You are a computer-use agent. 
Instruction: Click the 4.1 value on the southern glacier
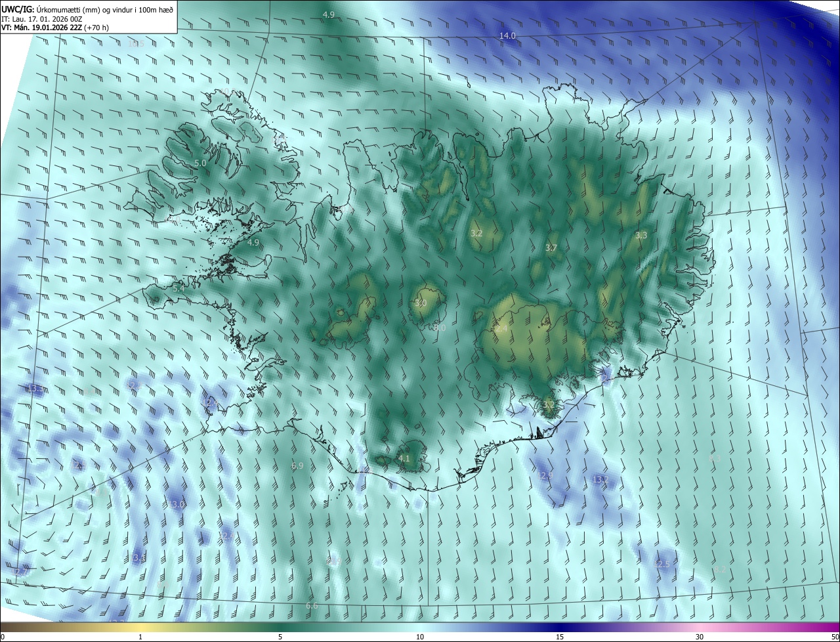[404, 458]
